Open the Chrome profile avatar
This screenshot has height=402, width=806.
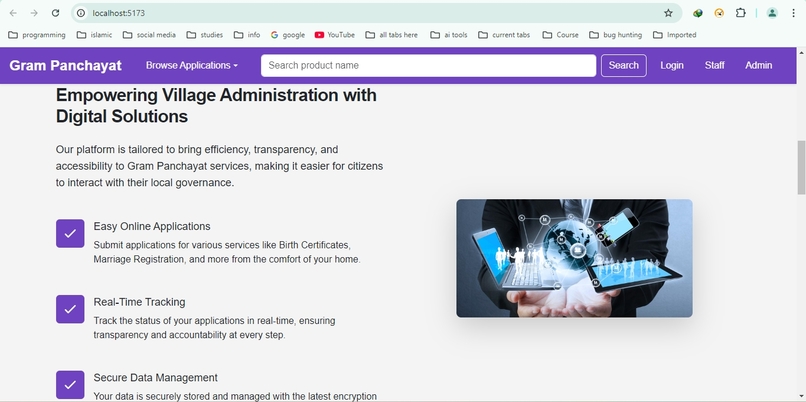click(x=772, y=13)
